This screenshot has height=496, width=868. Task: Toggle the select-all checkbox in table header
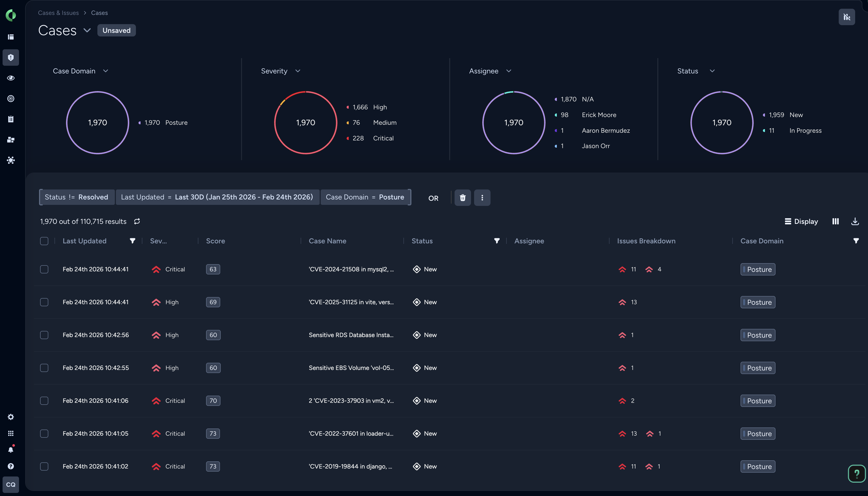pos(44,241)
